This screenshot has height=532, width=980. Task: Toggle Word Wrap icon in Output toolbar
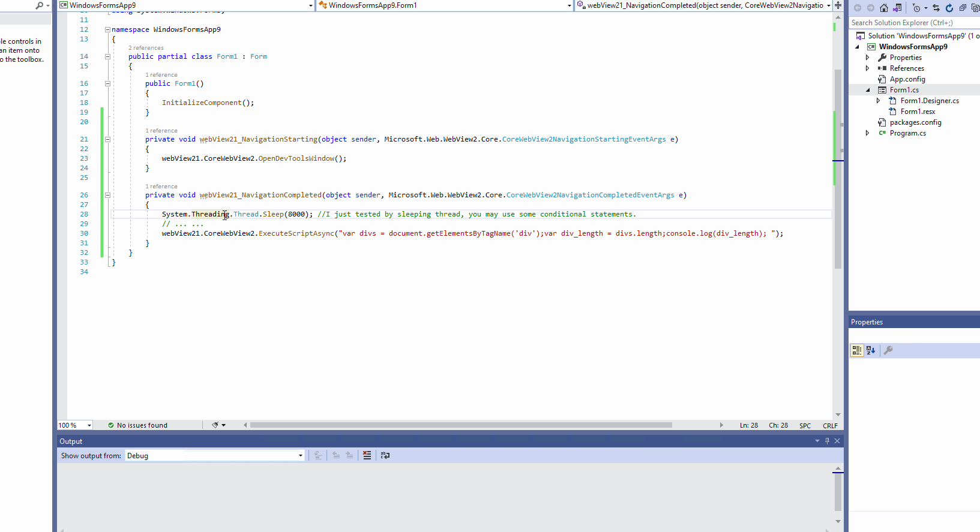pos(385,455)
